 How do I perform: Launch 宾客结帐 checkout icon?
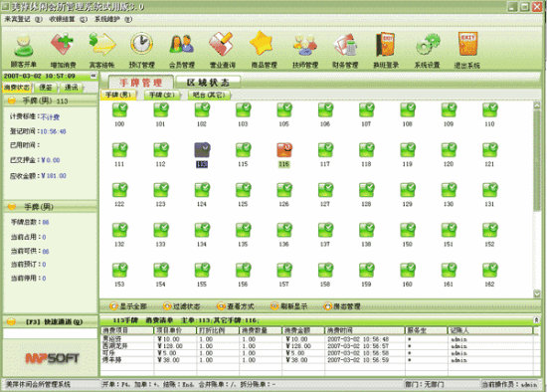[x=101, y=50]
